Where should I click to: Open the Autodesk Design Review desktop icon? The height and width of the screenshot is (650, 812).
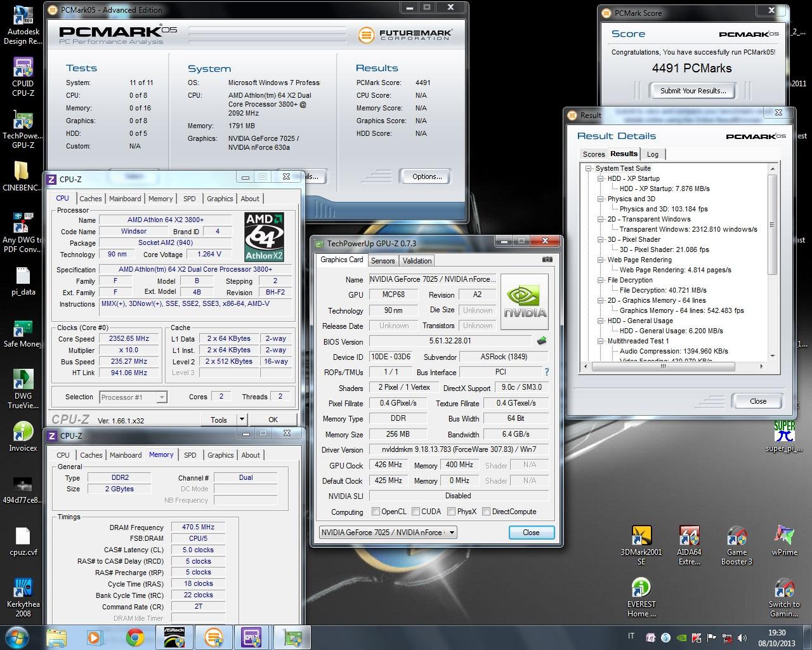click(23, 25)
